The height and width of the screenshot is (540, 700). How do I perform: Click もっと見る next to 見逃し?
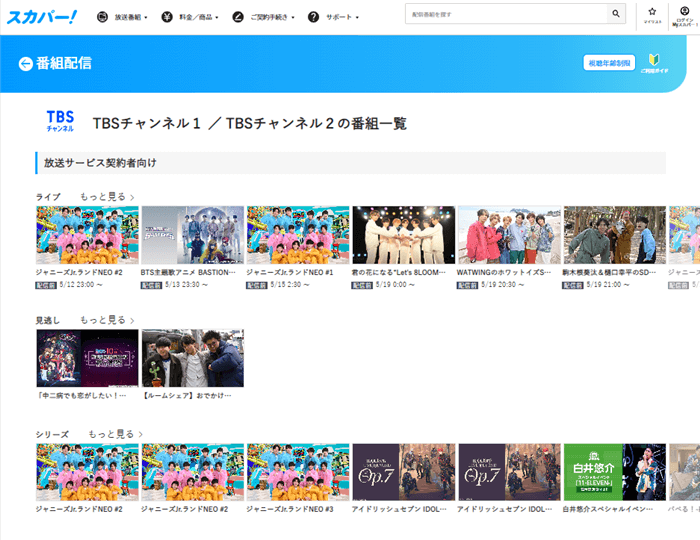107,320
